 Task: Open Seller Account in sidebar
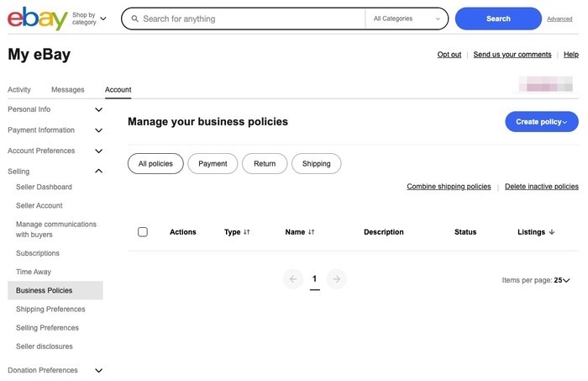point(39,206)
